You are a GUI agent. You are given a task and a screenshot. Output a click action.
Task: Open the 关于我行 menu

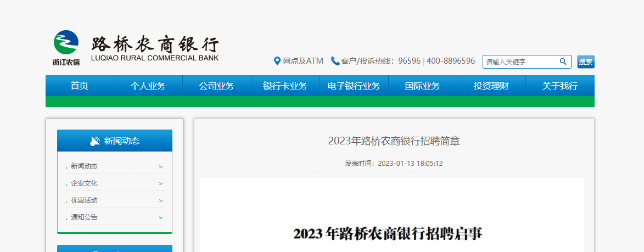(x=560, y=86)
